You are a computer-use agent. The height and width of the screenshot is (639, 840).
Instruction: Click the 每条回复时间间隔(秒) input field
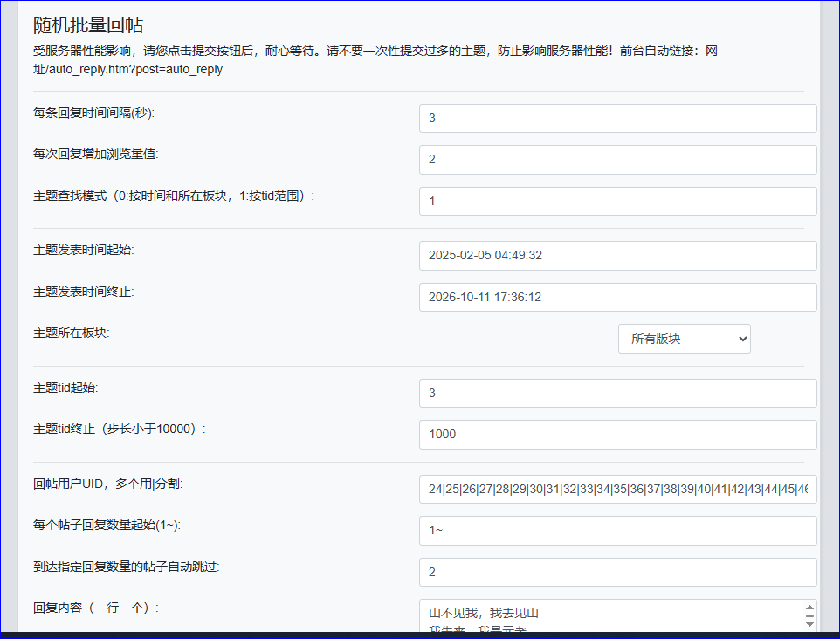(x=617, y=118)
